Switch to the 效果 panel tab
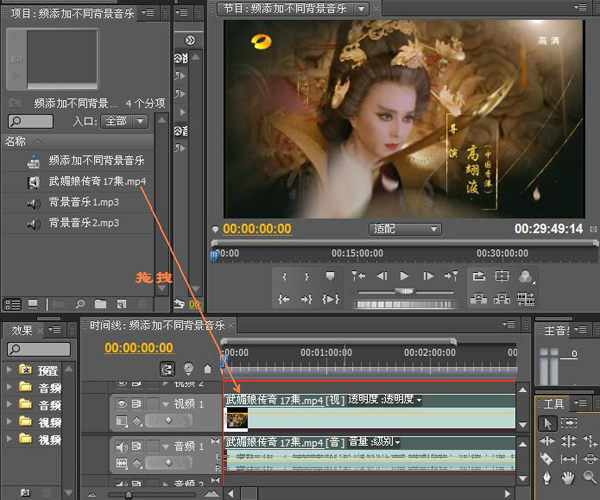Screen dimensions: 600x500 tap(22, 330)
